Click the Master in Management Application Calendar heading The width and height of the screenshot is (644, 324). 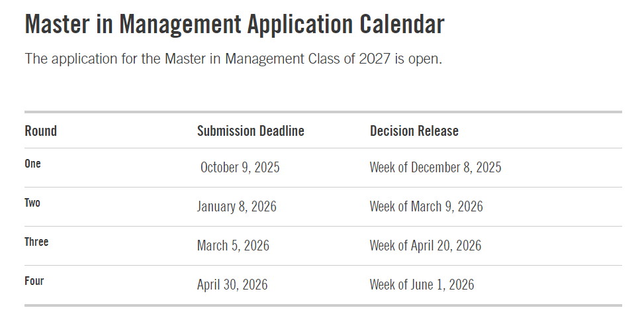click(234, 25)
